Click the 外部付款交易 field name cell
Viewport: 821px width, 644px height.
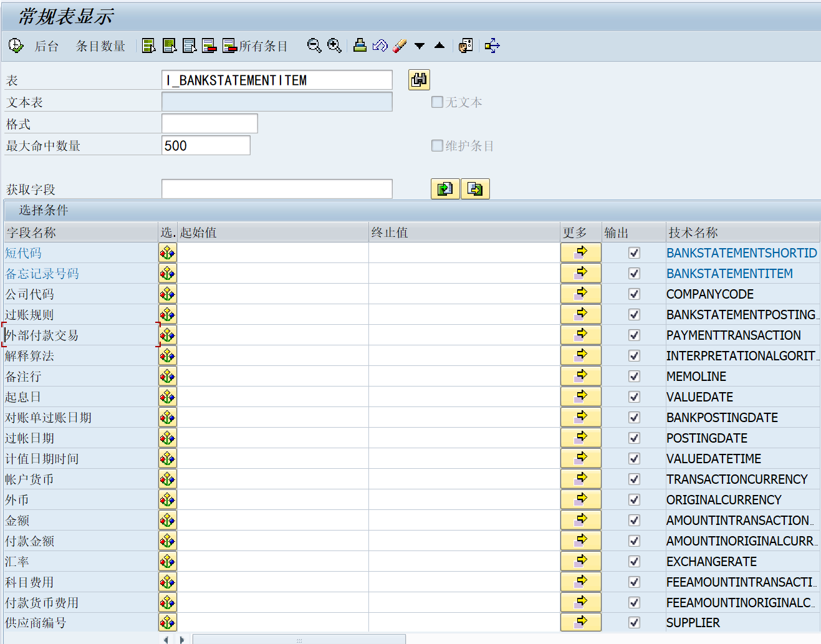pyautogui.click(x=81, y=335)
